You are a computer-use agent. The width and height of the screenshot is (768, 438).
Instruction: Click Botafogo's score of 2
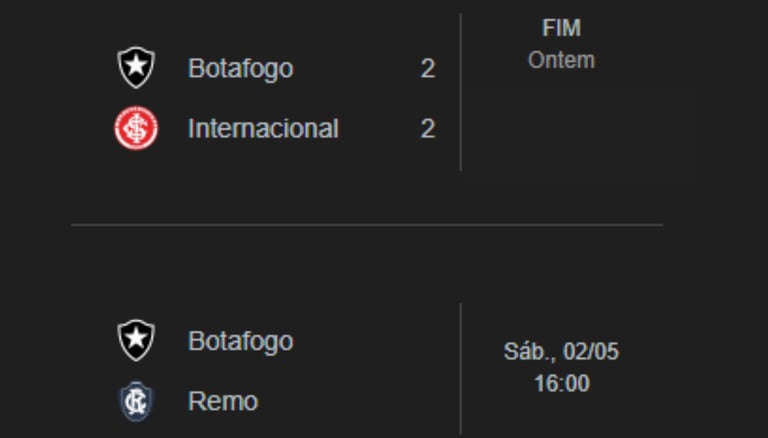coord(427,69)
